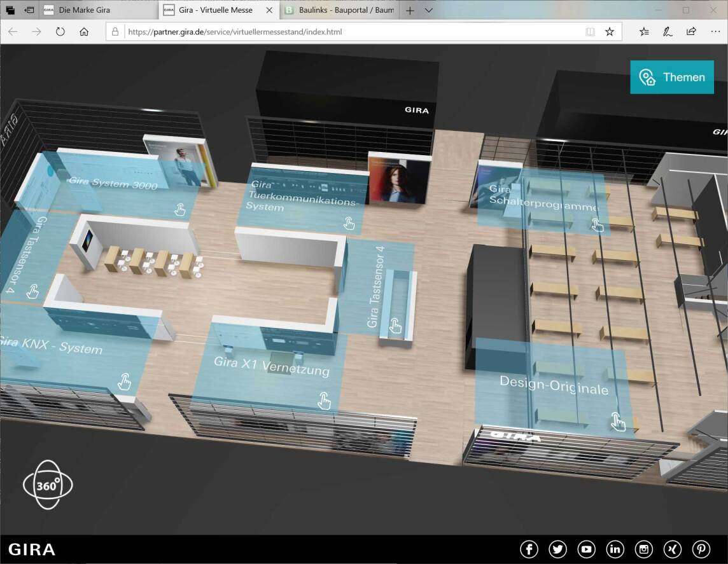Viewport: 728px width, 564px height.
Task: Click the GIRA logo in footer
Action: click(x=32, y=549)
